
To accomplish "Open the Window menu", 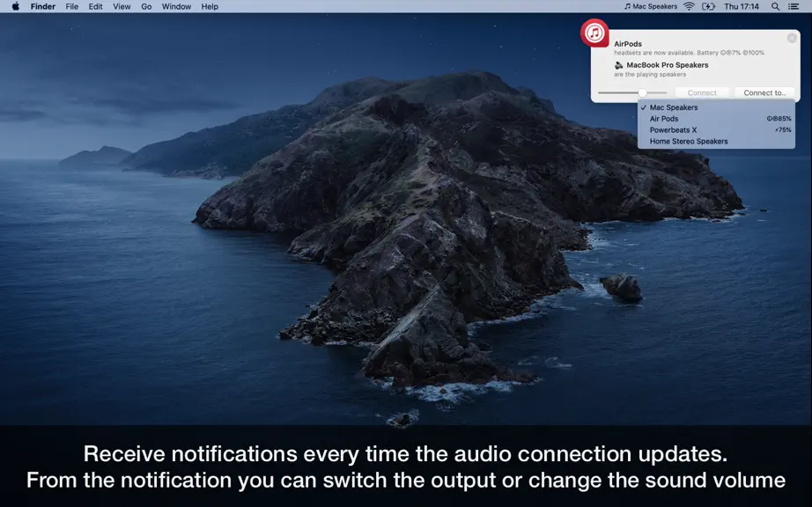I will click(176, 6).
